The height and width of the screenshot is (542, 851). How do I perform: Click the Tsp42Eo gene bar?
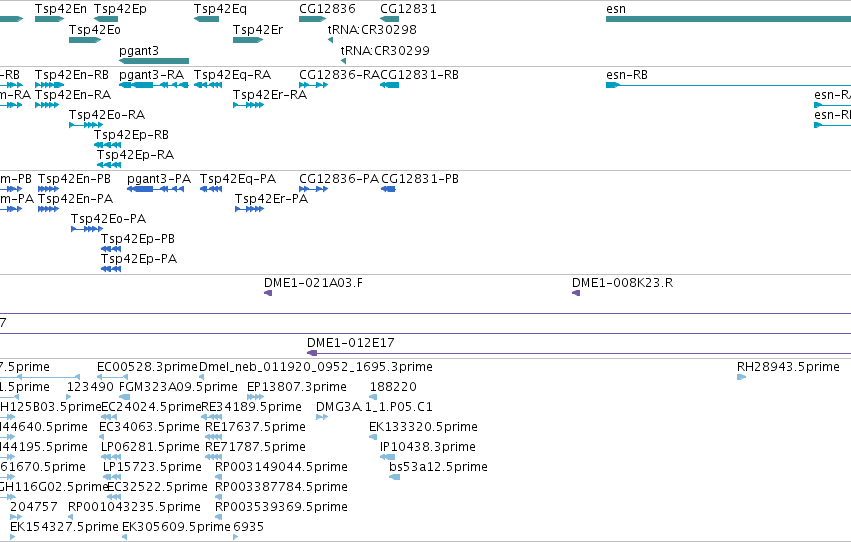(x=85, y=40)
